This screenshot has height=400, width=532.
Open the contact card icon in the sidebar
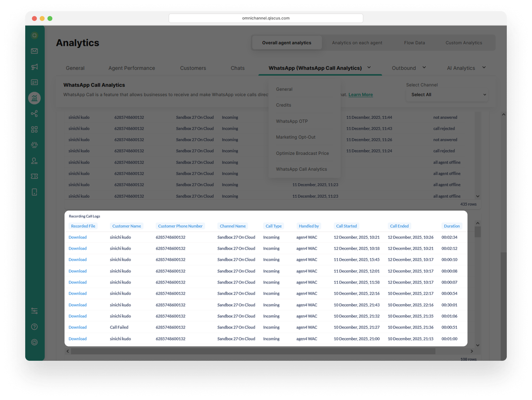(x=35, y=82)
